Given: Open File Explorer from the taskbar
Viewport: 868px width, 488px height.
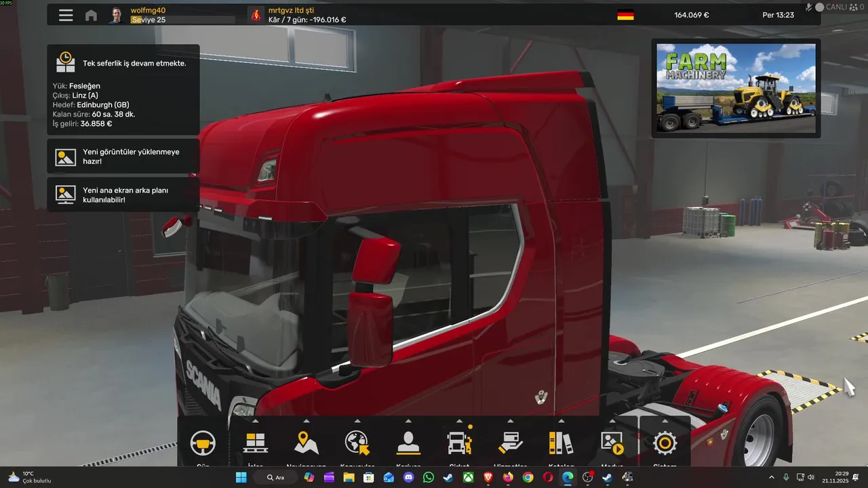Looking at the screenshot, I should point(349,477).
